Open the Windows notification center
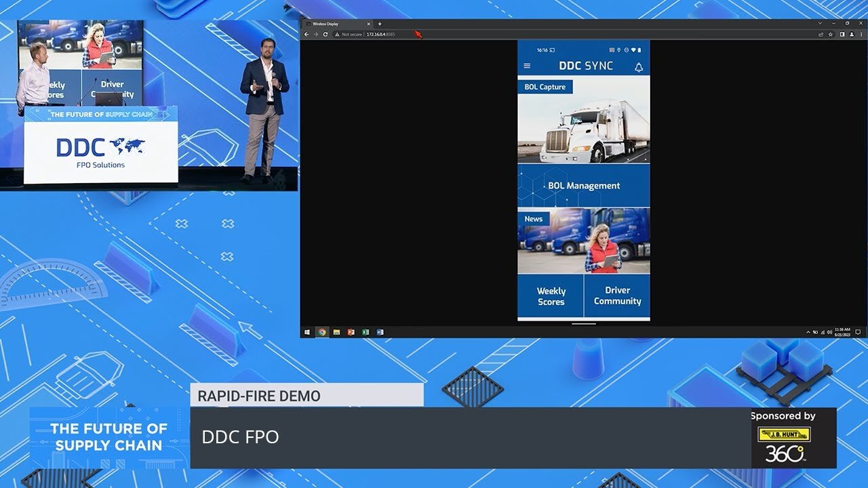 point(858,332)
